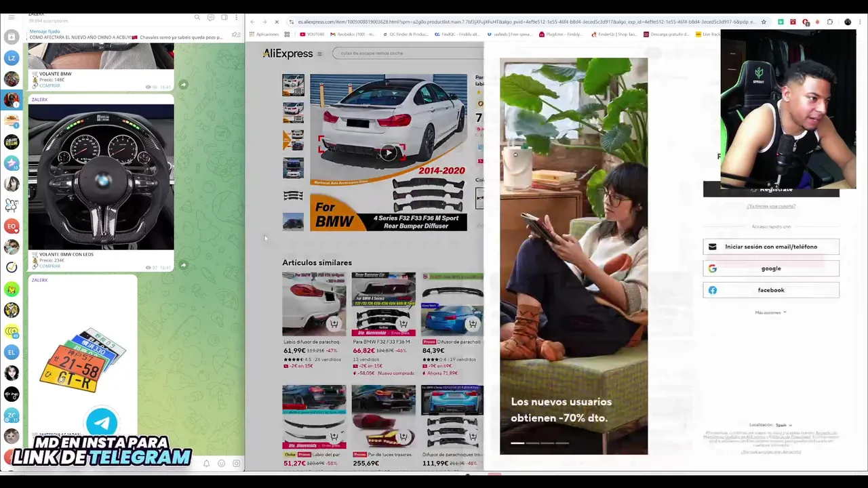This screenshot has width=868, height=488.
Task: Open AliExpress category hamburger menu
Action: [x=319, y=54]
